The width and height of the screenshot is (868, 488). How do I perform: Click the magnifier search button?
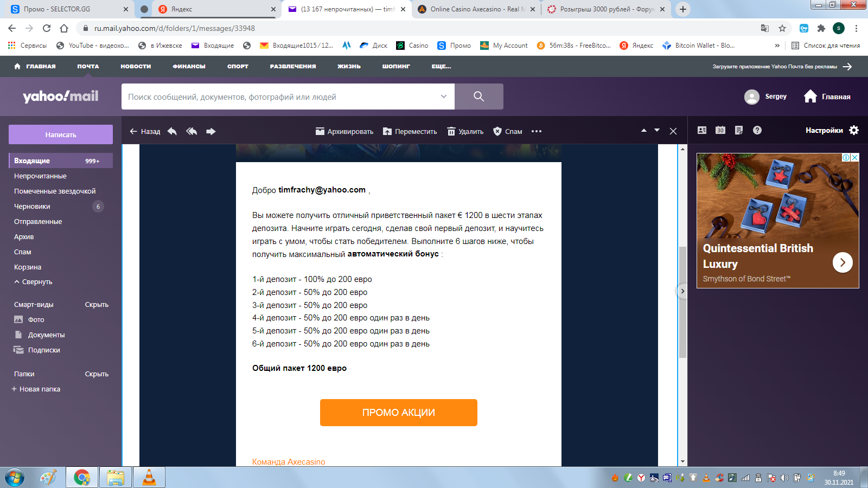point(478,97)
